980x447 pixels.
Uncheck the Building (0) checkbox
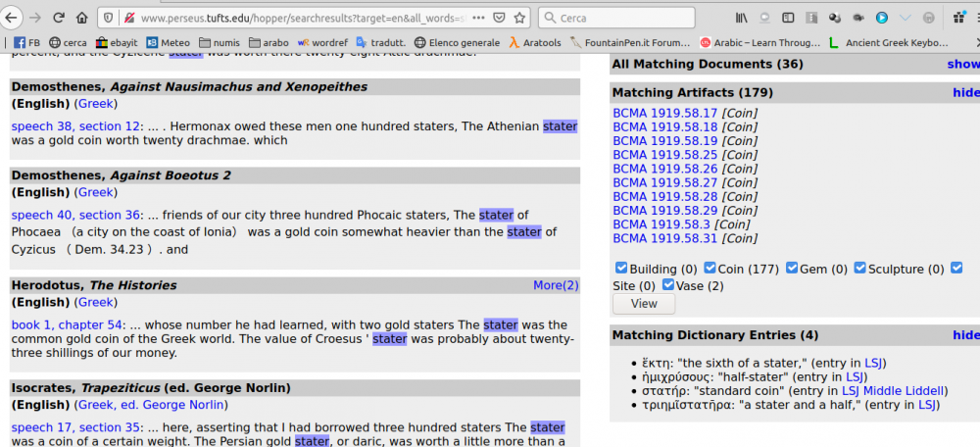coord(620,269)
